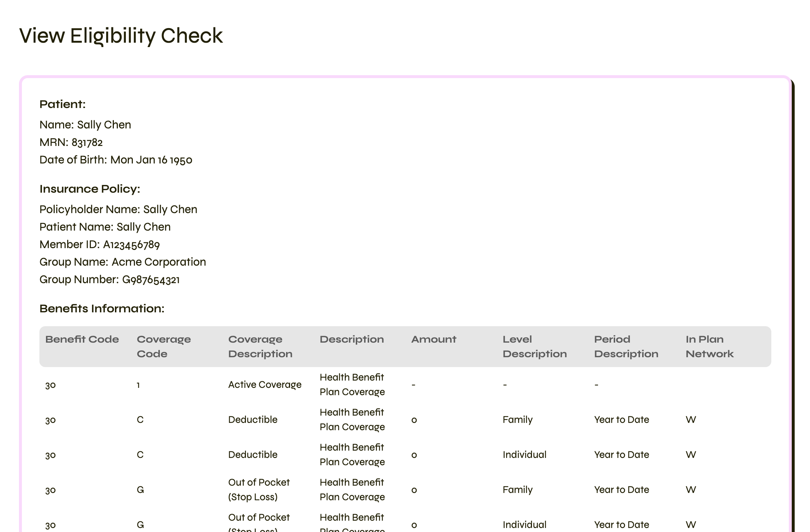The width and height of the screenshot is (810, 532).
Task: Click the Level Description column header
Action: [535, 347]
